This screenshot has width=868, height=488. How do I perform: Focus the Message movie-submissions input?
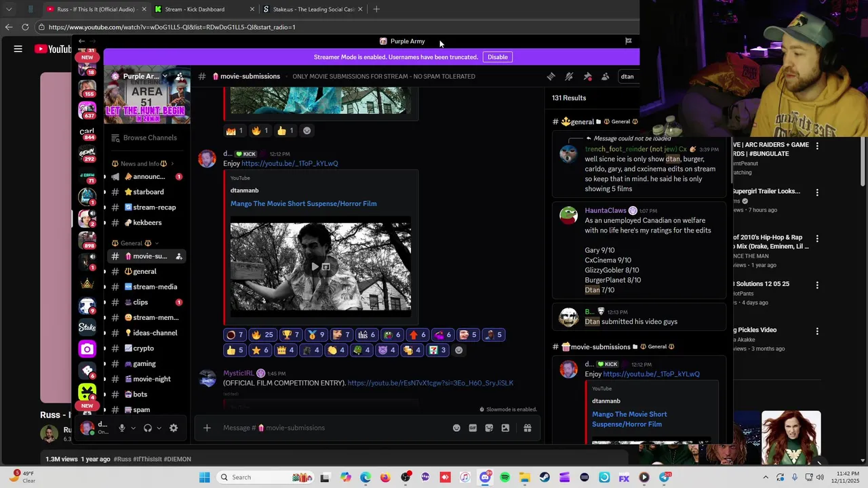click(x=332, y=428)
